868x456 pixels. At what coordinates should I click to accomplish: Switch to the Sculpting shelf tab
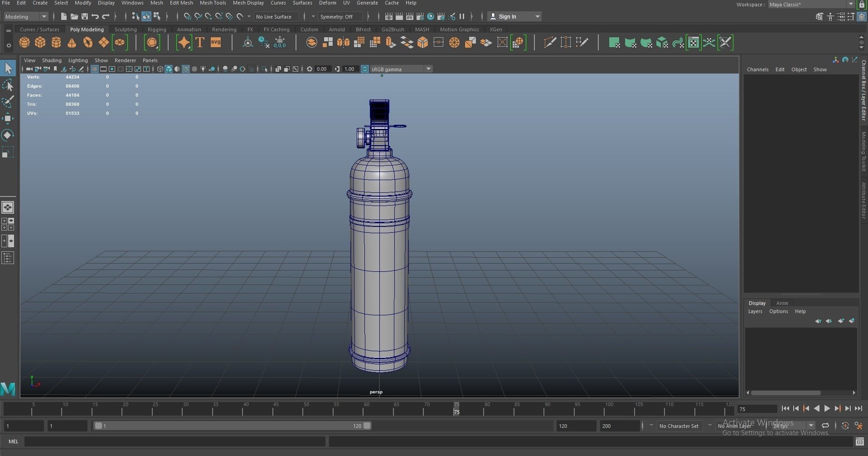pyautogui.click(x=126, y=29)
